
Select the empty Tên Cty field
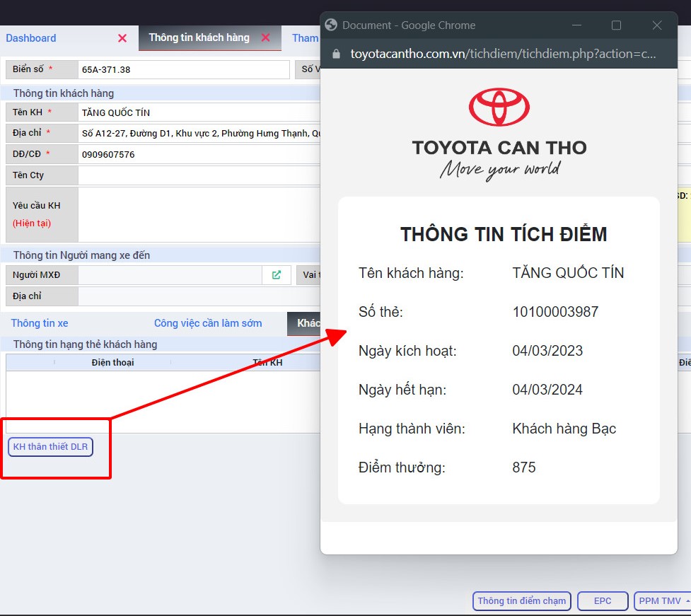point(198,175)
